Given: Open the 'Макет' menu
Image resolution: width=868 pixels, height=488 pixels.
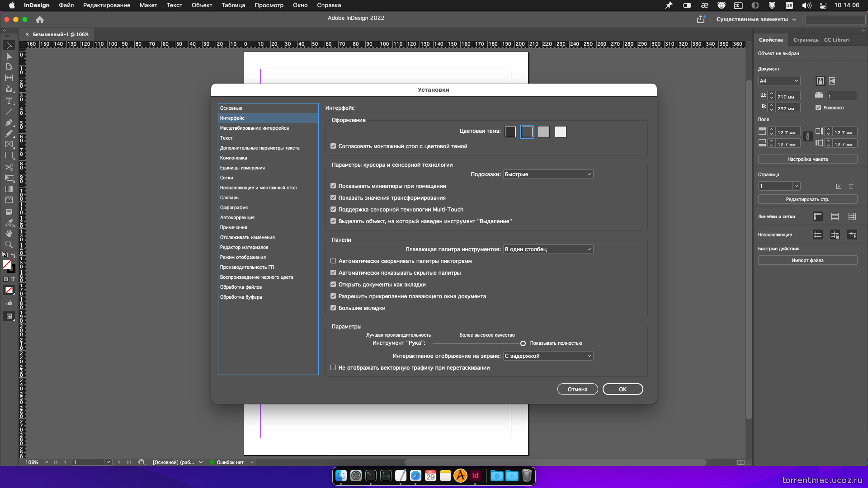Looking at the screenshot, I should (x=148, y=5).
